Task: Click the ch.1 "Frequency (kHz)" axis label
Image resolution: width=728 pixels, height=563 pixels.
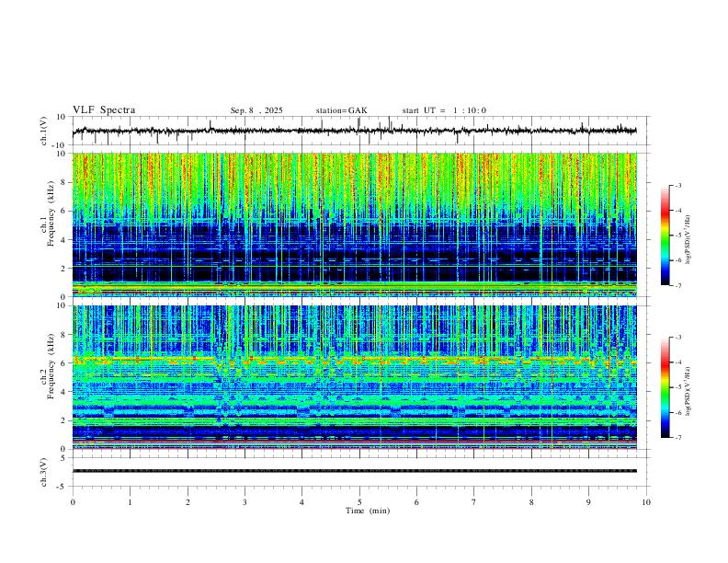Action: [51, 214]
